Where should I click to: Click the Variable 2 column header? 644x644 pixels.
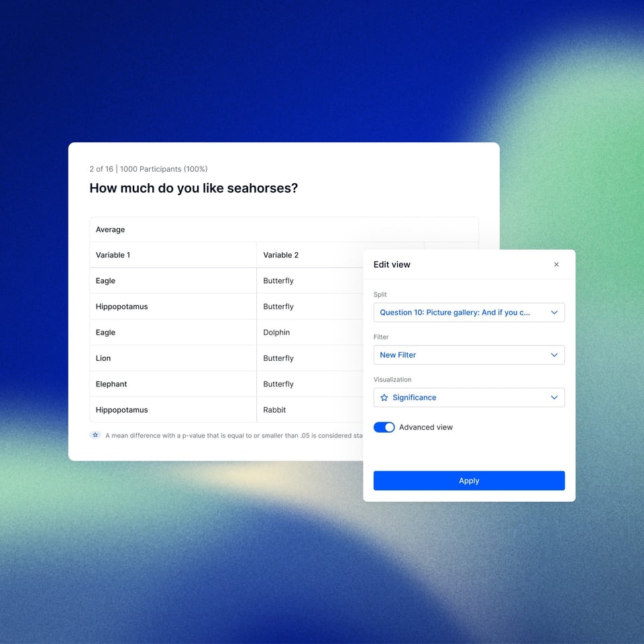pyautogui.click(x=281, y=255)
